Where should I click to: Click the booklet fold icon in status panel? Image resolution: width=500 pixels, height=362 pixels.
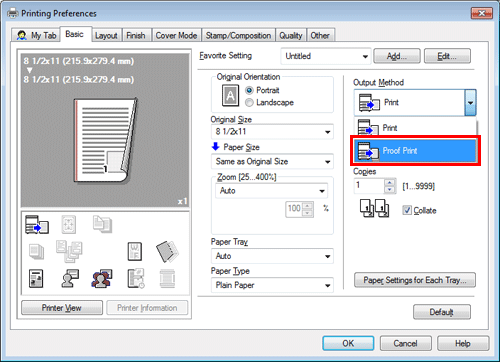[x=167, y=251]
